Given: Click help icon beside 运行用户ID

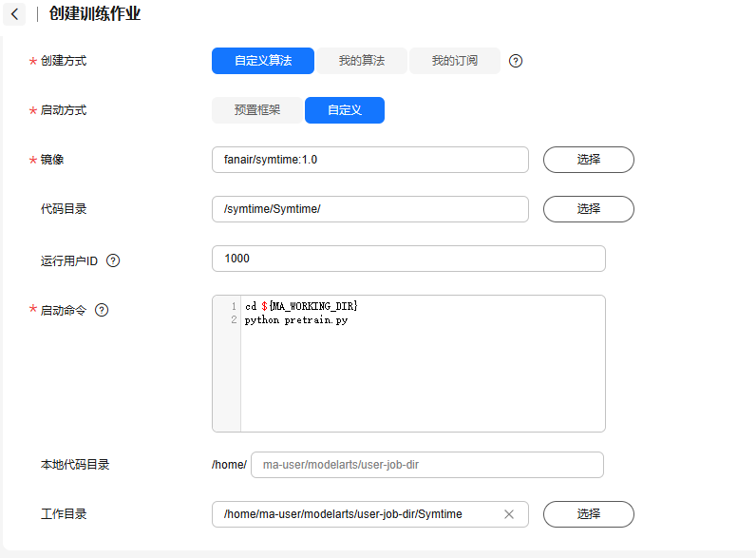Looking at the screenshot, I should [x=113, y=260].
